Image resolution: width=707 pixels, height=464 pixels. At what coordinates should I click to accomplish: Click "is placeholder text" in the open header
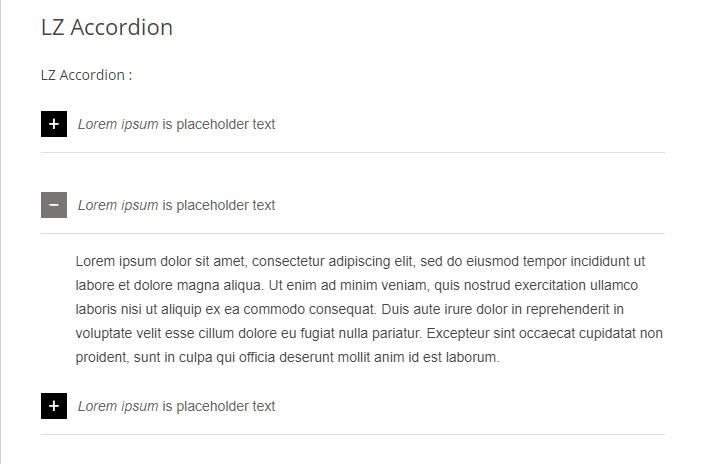[218, 205]
